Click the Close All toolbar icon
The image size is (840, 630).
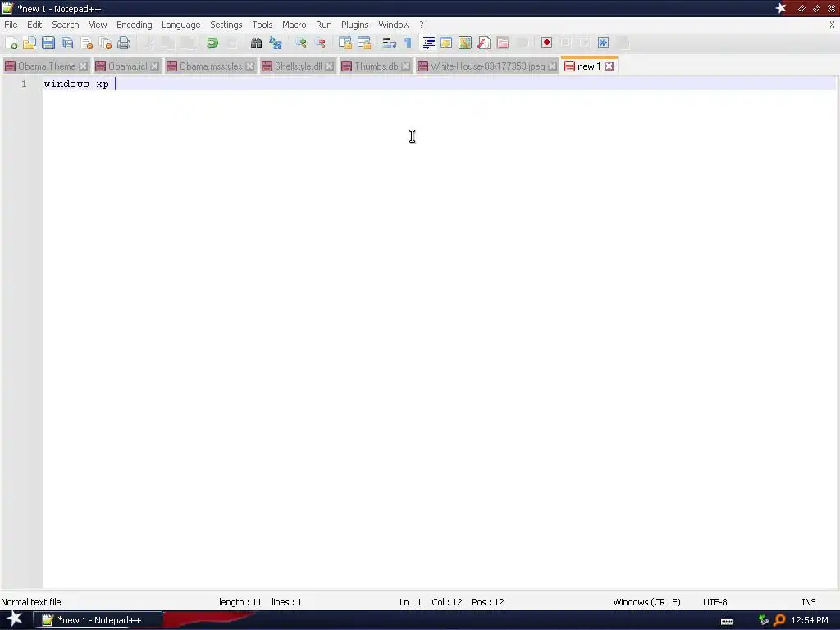pyautogui.click(x=105, y=43)
